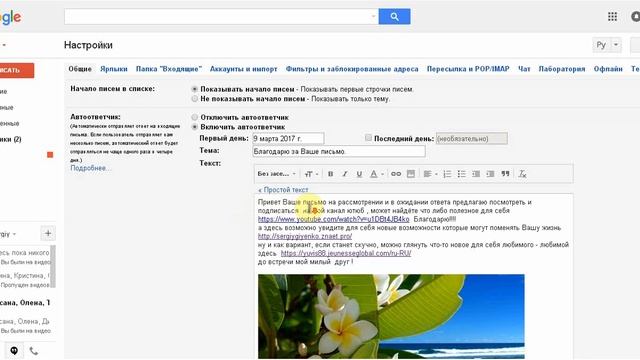Open the "Чат" settings tab
The image size is (640, 360).
[524, 69]
